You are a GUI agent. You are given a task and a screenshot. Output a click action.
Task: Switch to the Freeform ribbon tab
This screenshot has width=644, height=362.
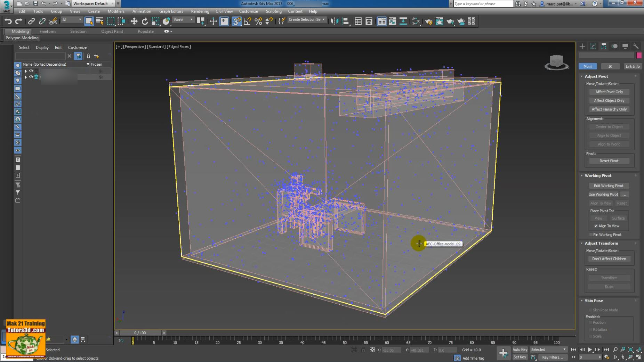click(x=48, y=31)
